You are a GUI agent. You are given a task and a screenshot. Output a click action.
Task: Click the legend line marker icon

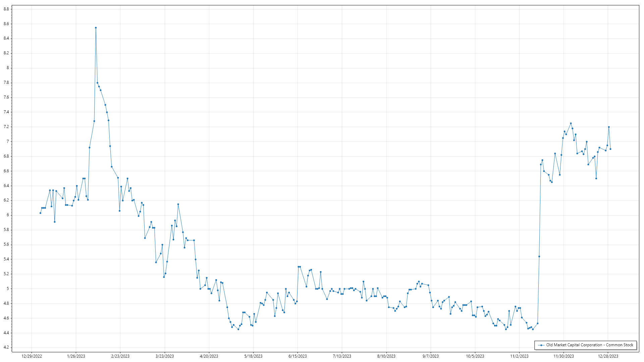pyautogui.click(x=541, y=345)
